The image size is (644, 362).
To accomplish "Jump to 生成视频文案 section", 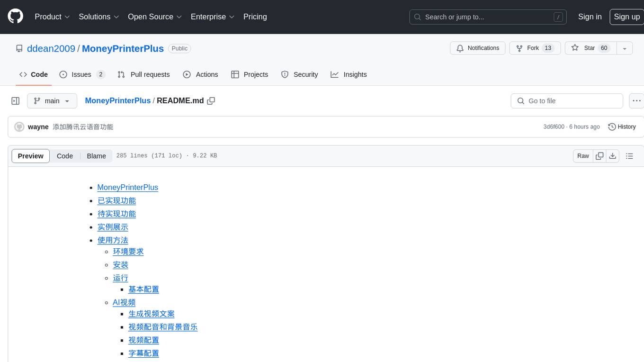I will coord(152,314).
